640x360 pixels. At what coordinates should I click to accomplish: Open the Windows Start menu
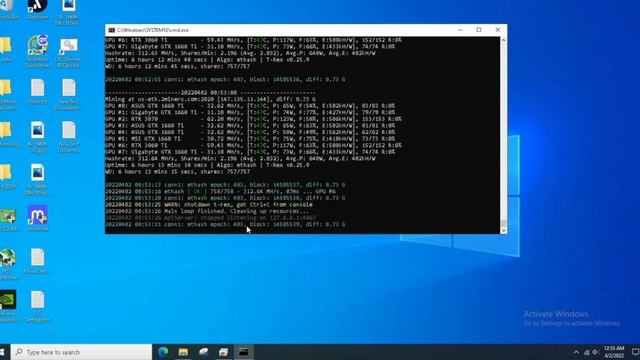(x=3, y=352)
